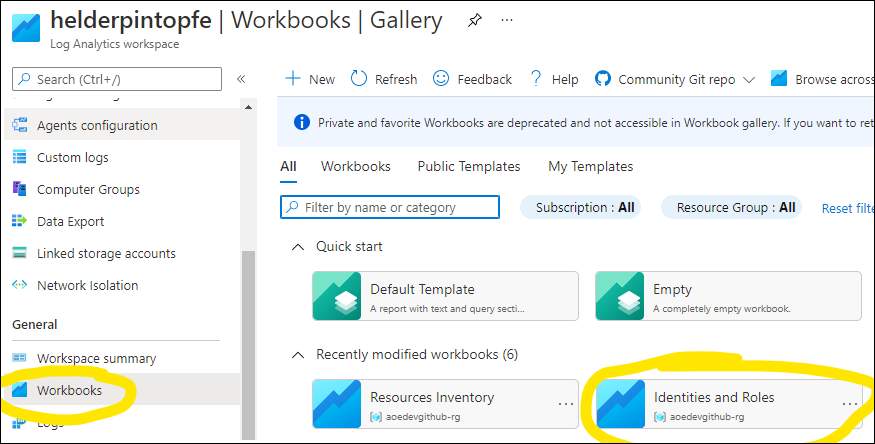Click the Custom logs icon

20,157
